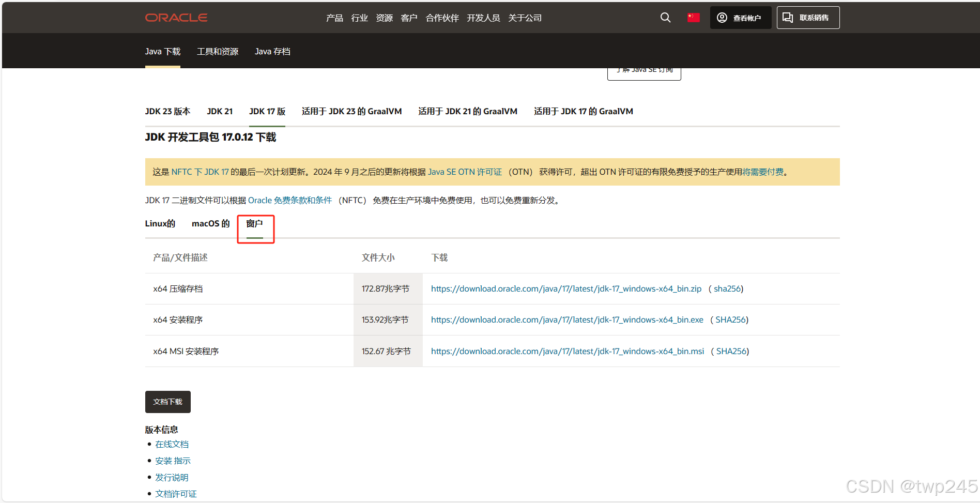This screenshot has width=980, height=503.
Task: Click the China flag country selector
Action: [x=693, y=18]
